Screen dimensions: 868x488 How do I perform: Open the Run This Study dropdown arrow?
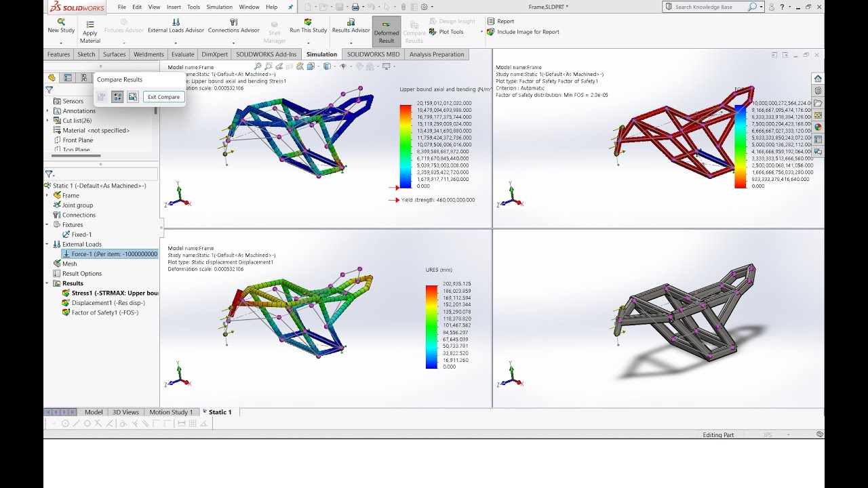point(308,43)
